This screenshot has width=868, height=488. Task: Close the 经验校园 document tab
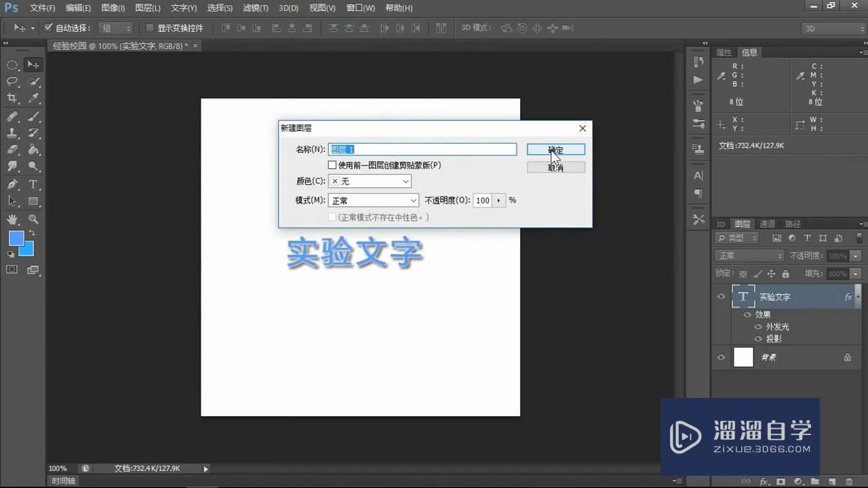195,45
